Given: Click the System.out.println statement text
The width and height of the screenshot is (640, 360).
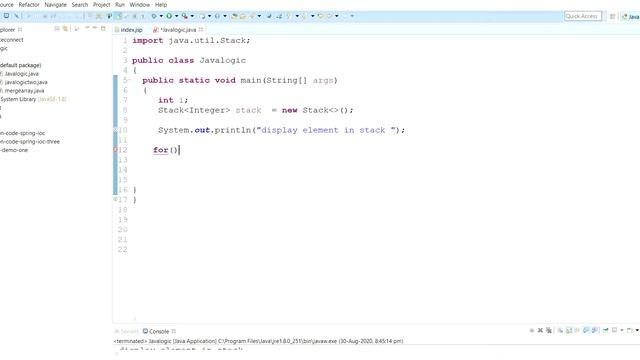Looking at the screenshot, I should [x=282, y=130].
